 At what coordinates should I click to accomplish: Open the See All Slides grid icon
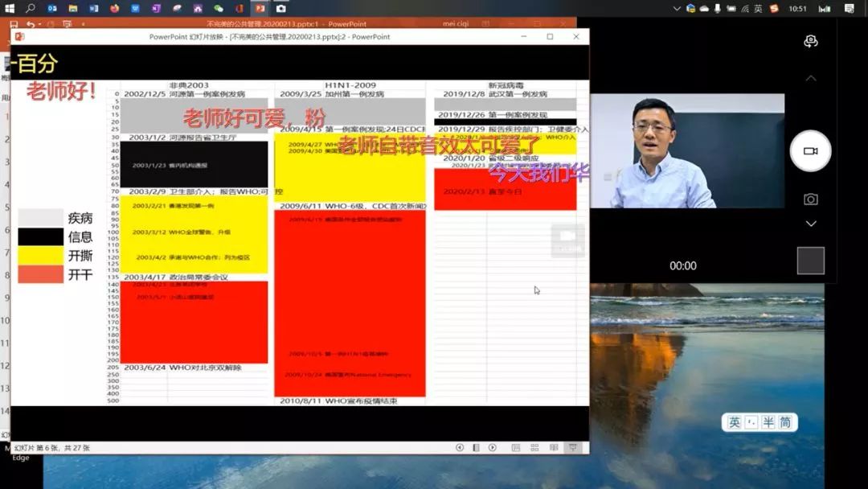coord(534,448)
